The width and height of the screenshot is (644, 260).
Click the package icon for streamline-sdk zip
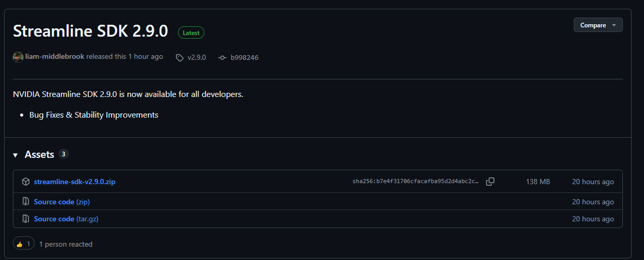click(26, 182)
